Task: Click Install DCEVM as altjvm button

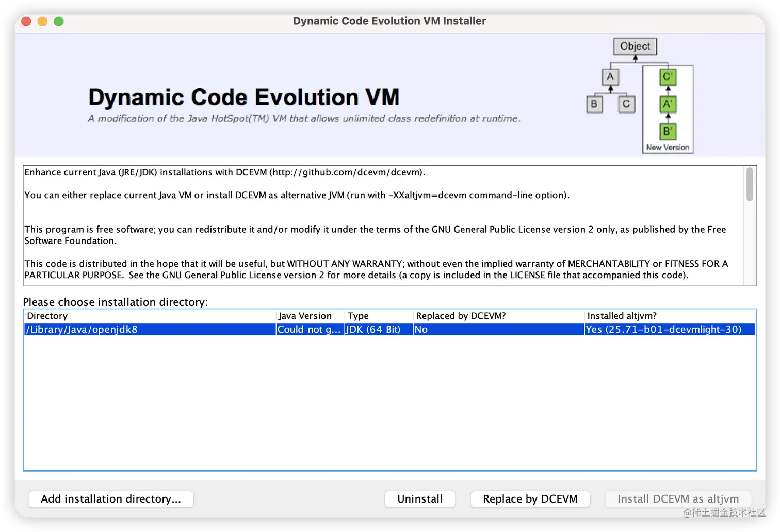Action: click(x=678, y=499)
